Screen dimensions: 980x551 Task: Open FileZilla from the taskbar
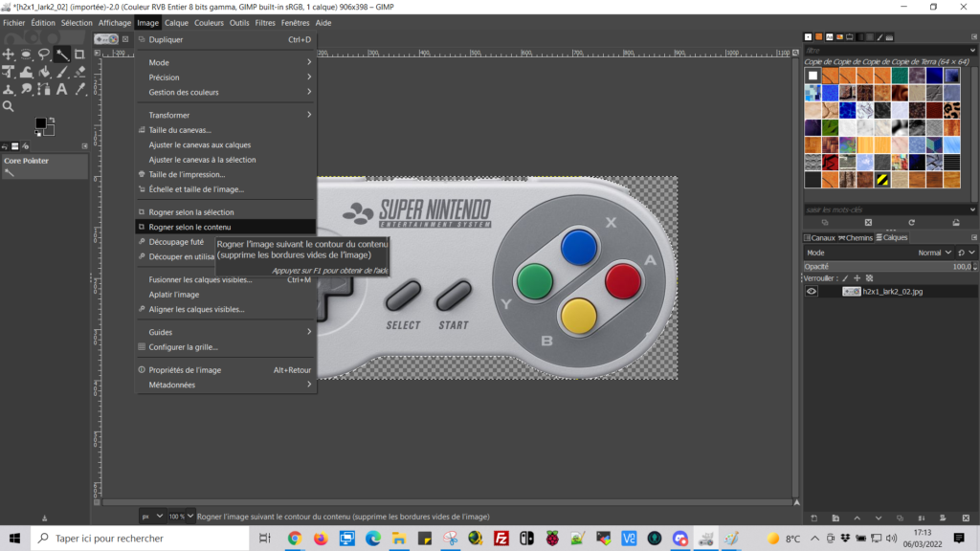501,539
